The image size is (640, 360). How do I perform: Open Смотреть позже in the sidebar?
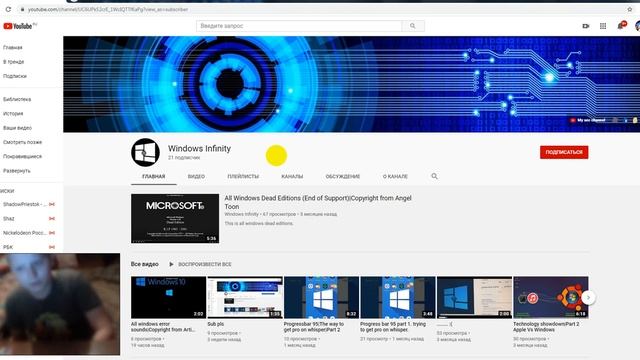pyautogui.click(x=22, y=142)
